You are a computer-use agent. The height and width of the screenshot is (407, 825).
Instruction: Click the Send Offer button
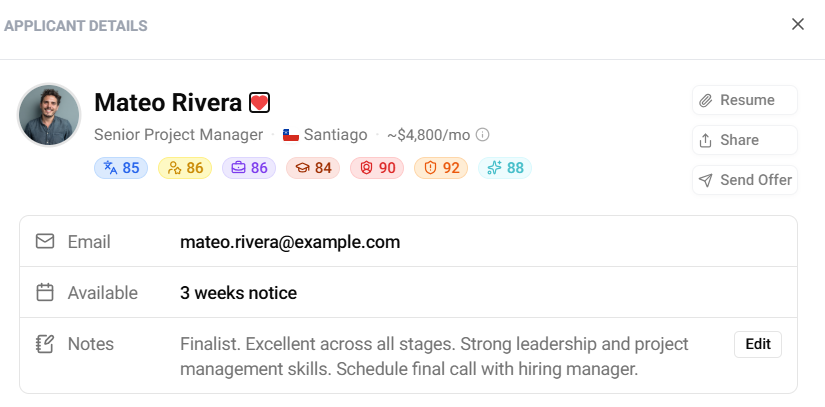click(745, 180)
